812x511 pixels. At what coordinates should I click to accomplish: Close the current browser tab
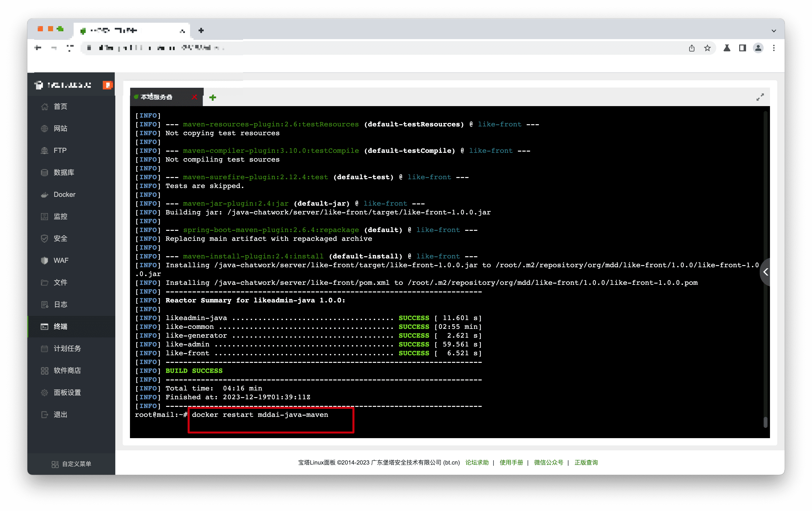click(182, 31)
